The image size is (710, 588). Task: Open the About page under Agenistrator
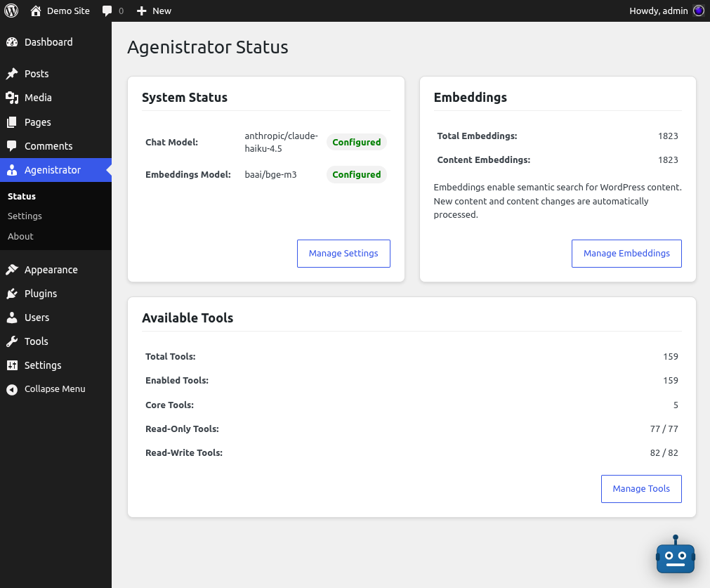(20, 236)
